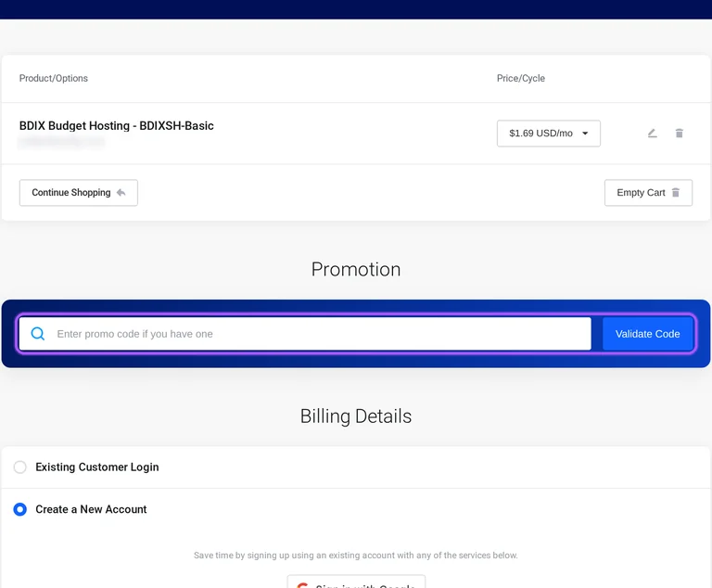712x588 pixels.
Task: Select Existing Customer Login radio option
Action: pos(20,467)
